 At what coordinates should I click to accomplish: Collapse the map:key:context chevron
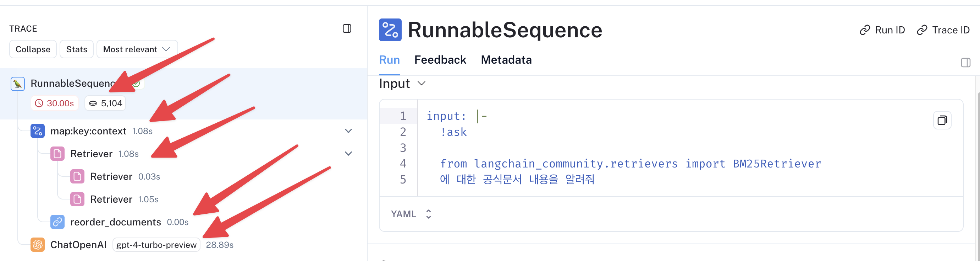click(x=348, y=131)
